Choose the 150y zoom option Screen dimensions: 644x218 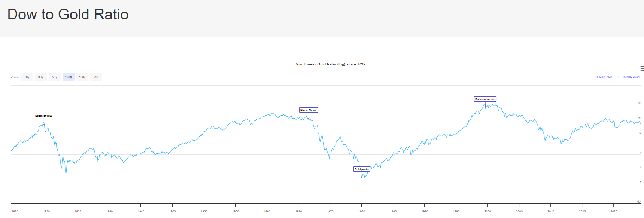pos(82,77)
